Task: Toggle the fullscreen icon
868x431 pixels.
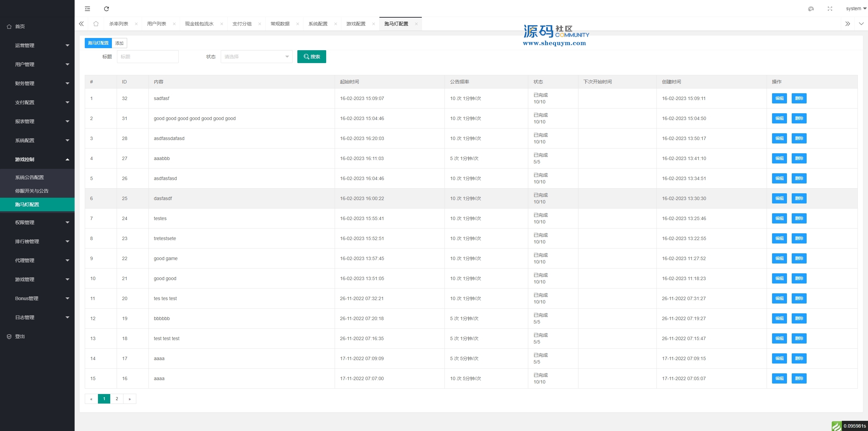Action: 830,9
